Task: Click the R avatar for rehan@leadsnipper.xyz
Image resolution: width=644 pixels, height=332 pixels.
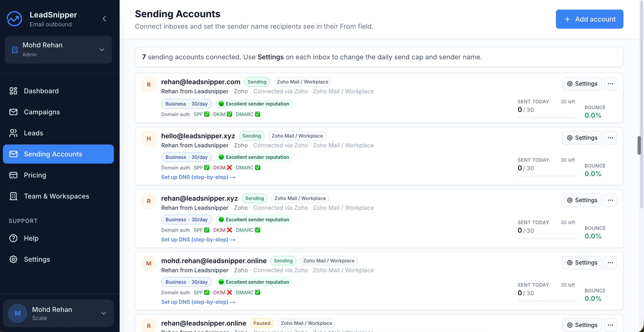Action: (149, 201)
